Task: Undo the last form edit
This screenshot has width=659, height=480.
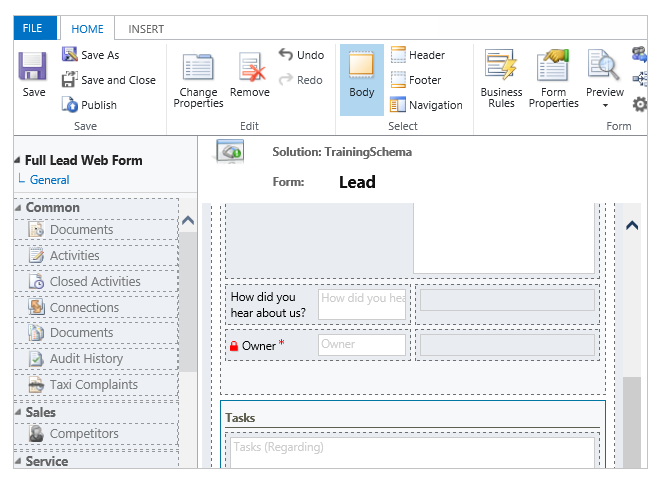Action: (301, 55)
